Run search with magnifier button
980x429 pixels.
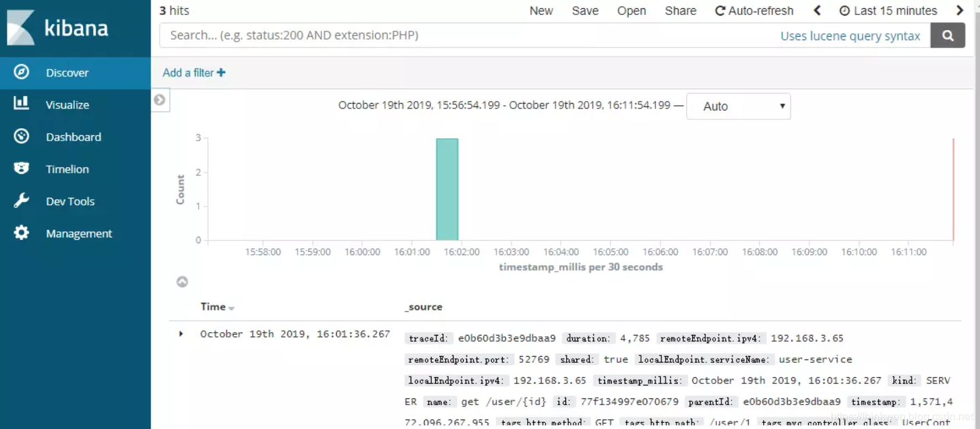[x=947, y=35]
